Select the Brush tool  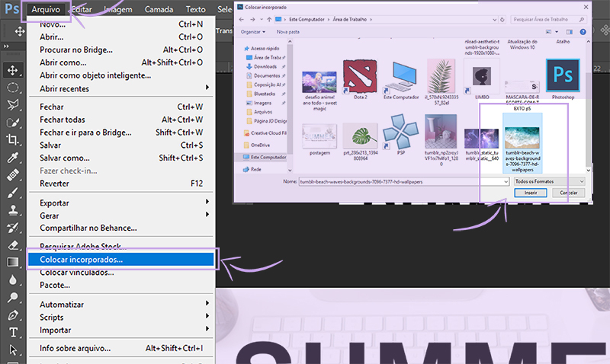click(13, 193)
